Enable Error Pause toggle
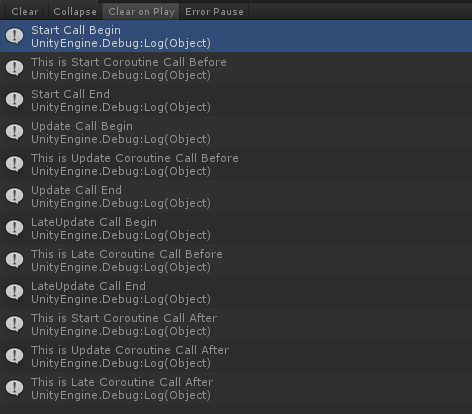 pyautogui.click(x=214, y=12)
